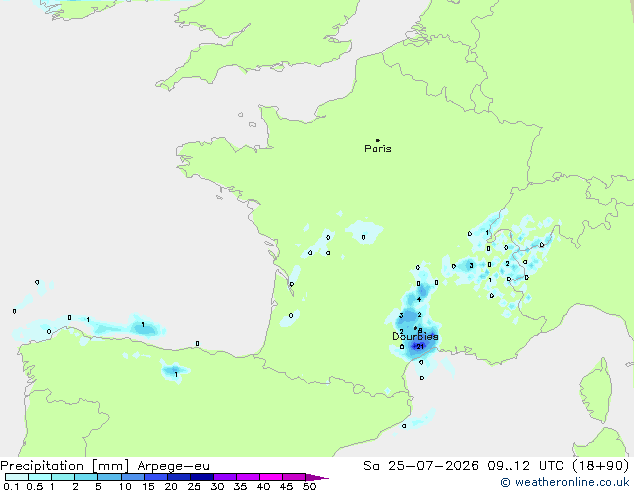This screenshot has width=634, height=490.
Task: Pick the magenta swatch between 40 and 45
Action: click(271, 477)
